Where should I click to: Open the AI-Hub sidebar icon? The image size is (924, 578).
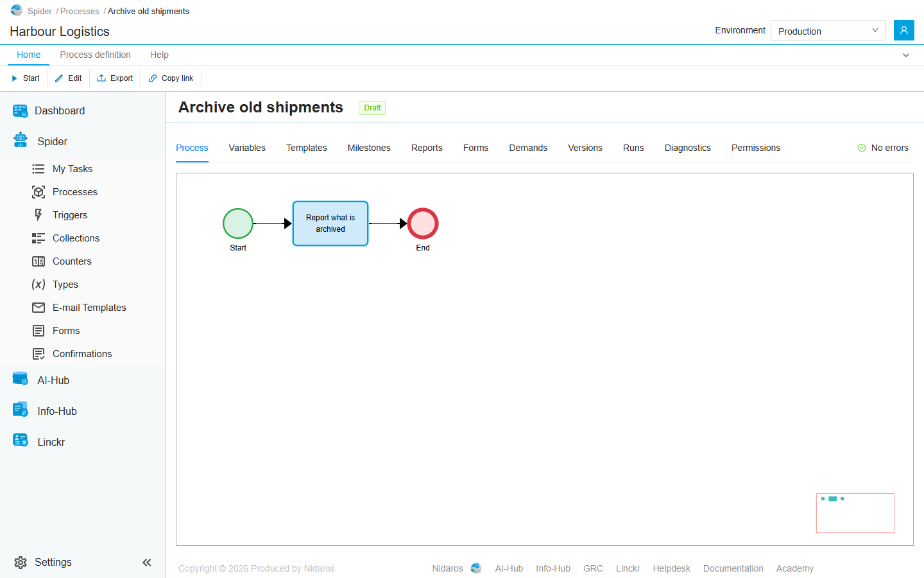pyautogui.click(x=21, y=379)
